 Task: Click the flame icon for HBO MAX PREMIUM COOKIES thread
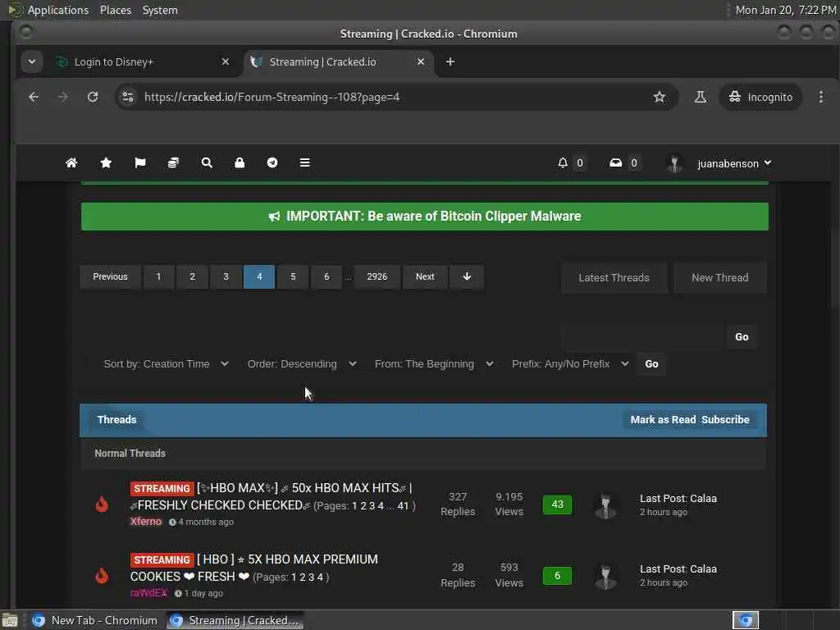[x=102, y=575]
